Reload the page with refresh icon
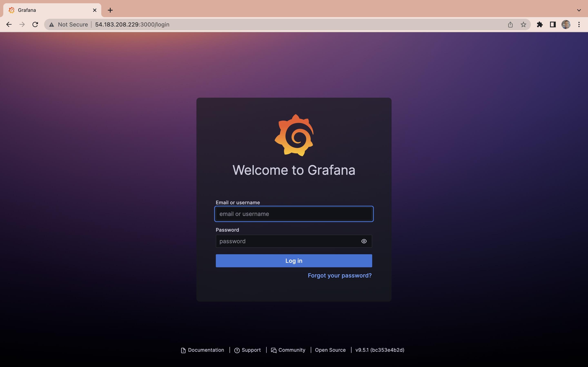 [x=35, y=24]
